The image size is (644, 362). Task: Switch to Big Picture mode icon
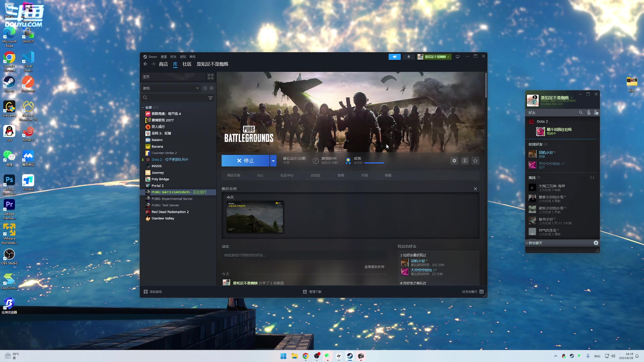tap(458, 57)
